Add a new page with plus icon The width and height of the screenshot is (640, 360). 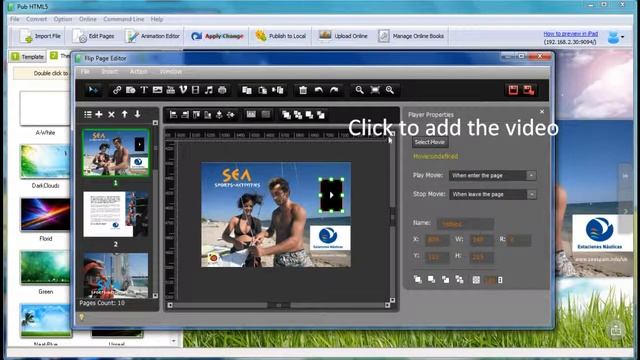pos(99,115)
